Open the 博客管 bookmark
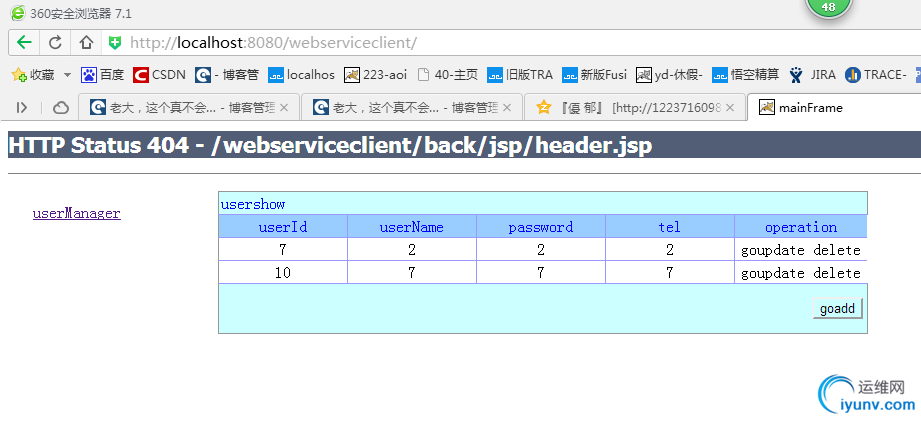This screenshot has width=921, height=421. tap(227, 75)
